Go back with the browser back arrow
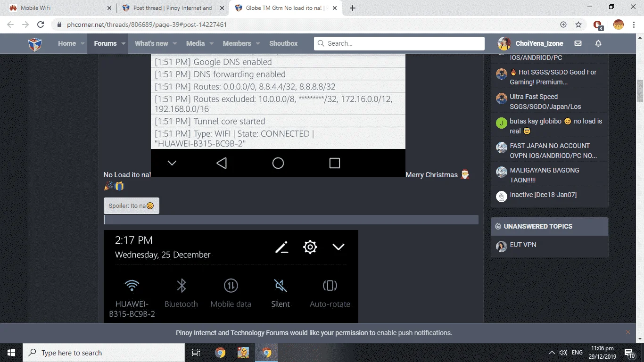 10,25
